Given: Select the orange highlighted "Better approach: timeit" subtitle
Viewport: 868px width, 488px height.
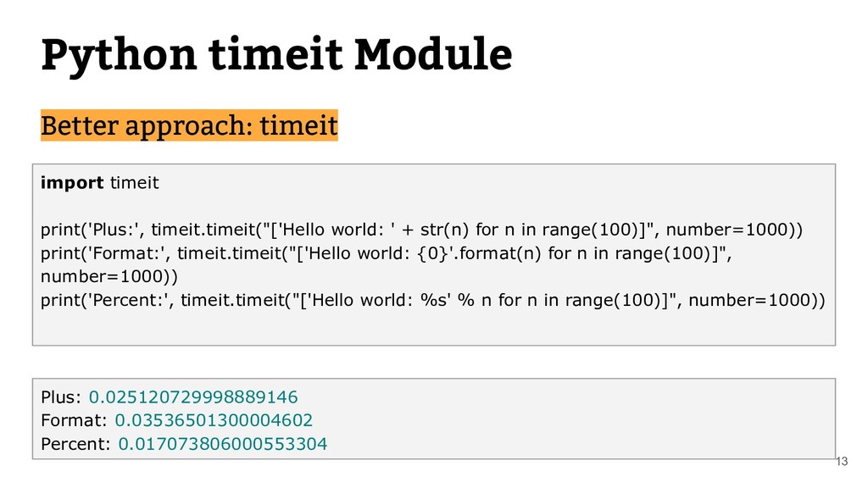Looking at the screenshot, I should coord(189,126).
